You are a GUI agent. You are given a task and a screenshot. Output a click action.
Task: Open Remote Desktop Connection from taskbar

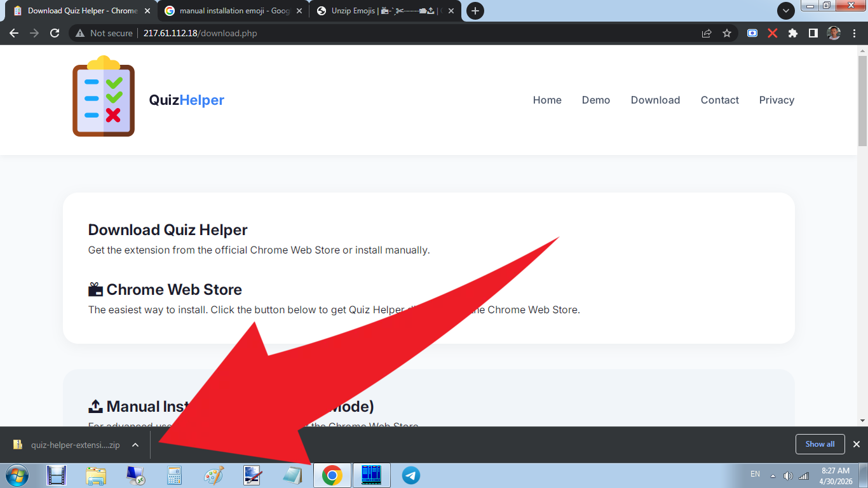(135, 475)
